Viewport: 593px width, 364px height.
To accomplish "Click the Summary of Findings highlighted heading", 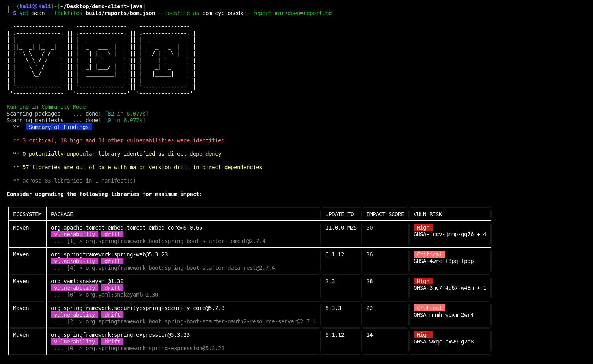I will coord(58,127).
